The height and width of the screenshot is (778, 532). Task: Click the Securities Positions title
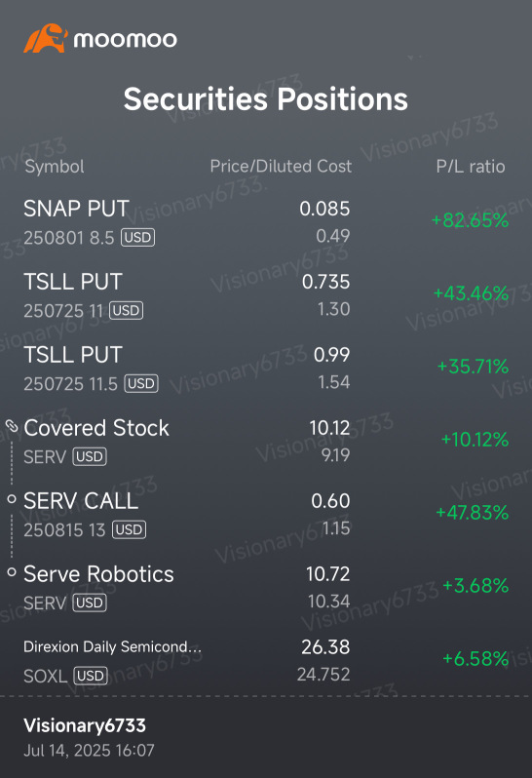point(266,98)
